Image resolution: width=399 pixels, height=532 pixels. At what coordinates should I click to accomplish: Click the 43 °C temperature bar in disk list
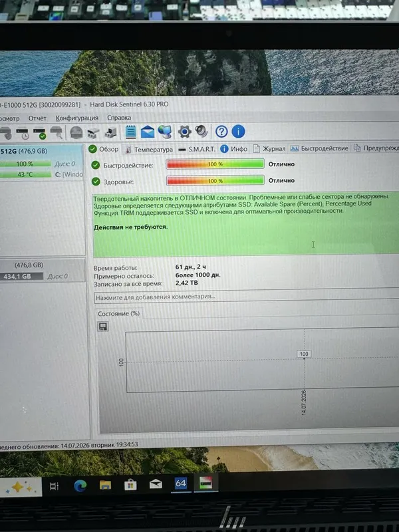click(x=25, y=174)
